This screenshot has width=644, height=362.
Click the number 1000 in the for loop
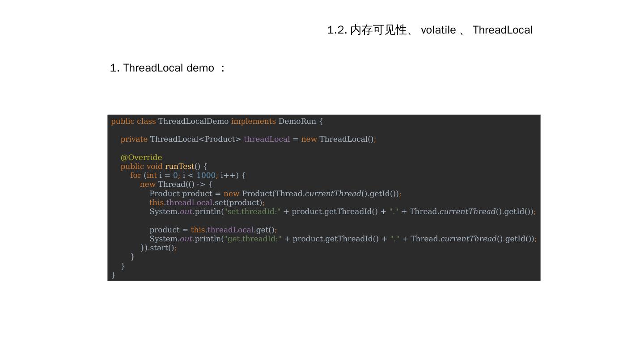(206, 176)
